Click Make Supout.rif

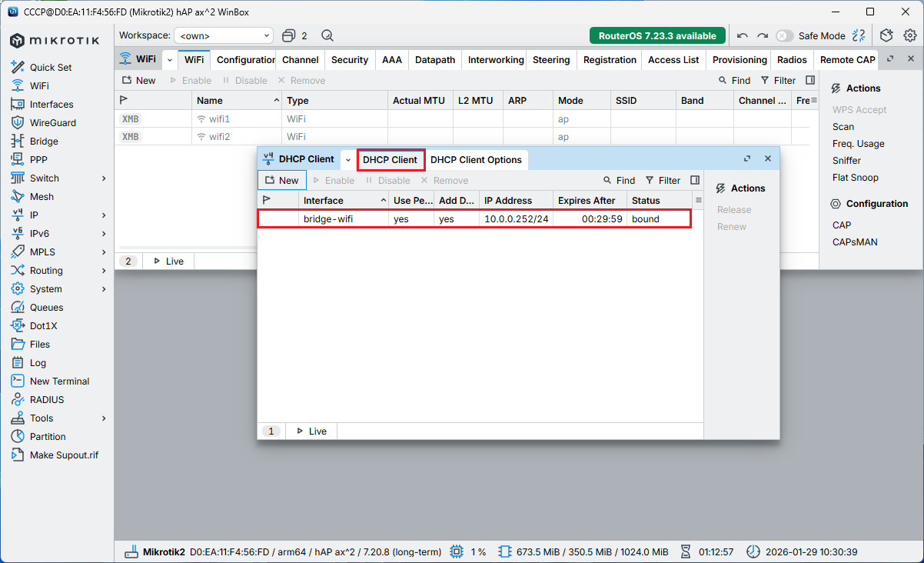pos(64,455)
